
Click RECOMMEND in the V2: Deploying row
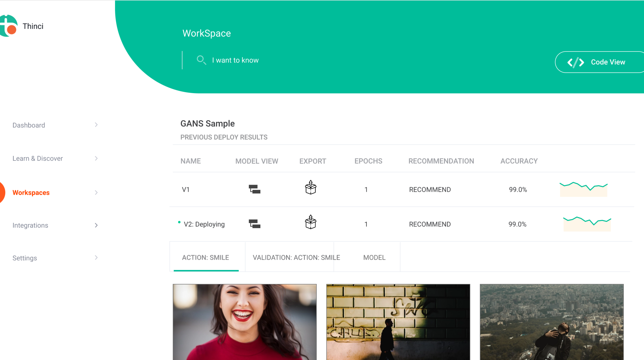[430, 224]
